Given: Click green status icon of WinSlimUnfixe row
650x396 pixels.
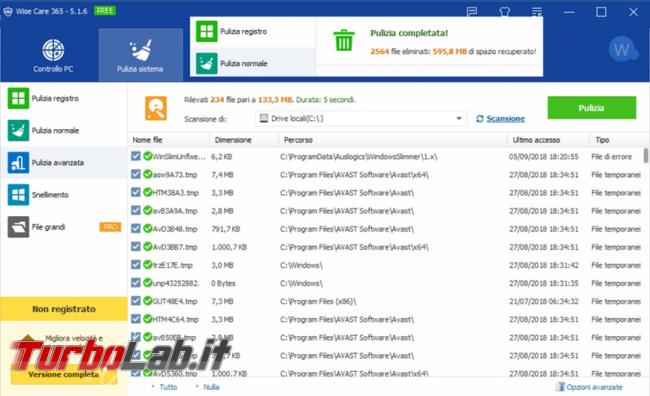Looking at the screenshot, I should coord(148,156).
